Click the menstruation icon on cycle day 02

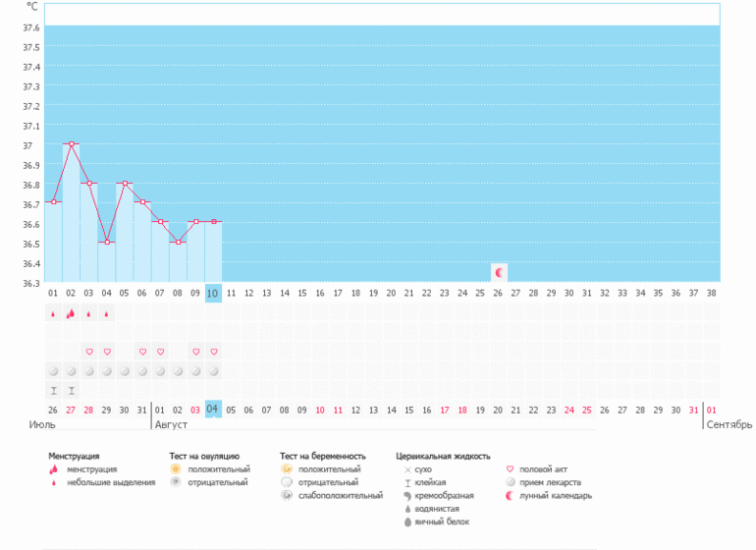pos(71,313)
